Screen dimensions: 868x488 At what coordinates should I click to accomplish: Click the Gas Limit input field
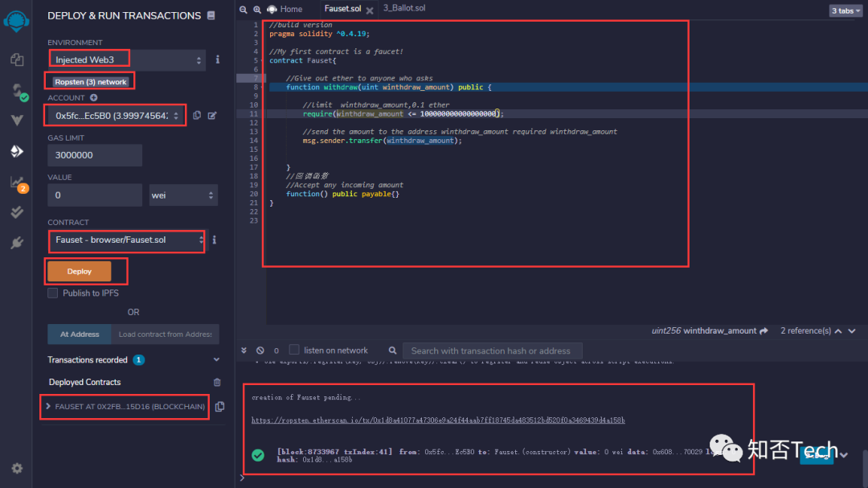pos(95,155)
